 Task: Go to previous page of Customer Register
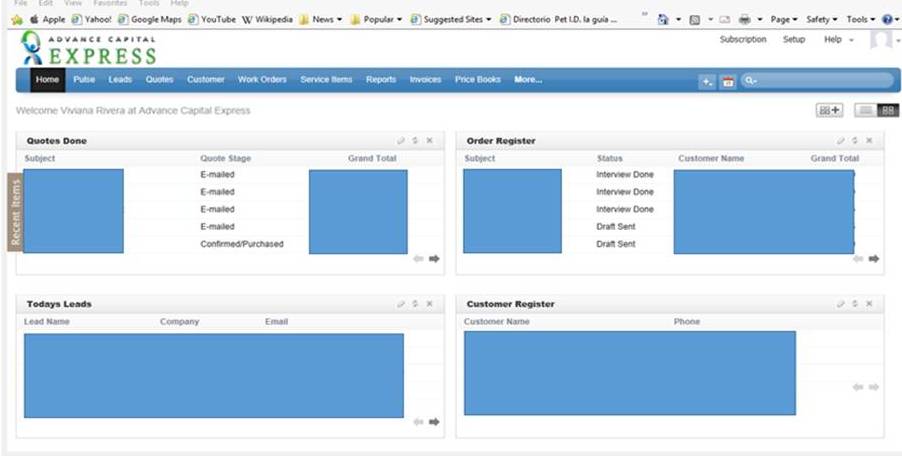[858, 387]
